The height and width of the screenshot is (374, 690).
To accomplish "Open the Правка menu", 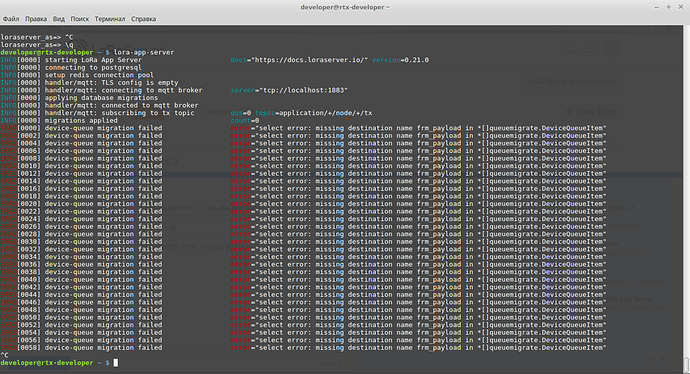I will pyautogui.click(x=36, y=19).
